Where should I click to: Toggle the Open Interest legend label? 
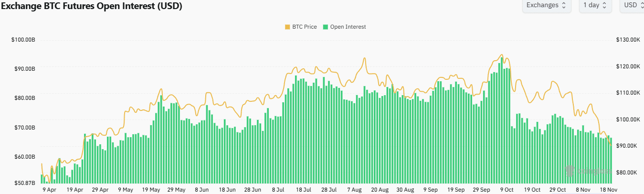pos(348,27)
